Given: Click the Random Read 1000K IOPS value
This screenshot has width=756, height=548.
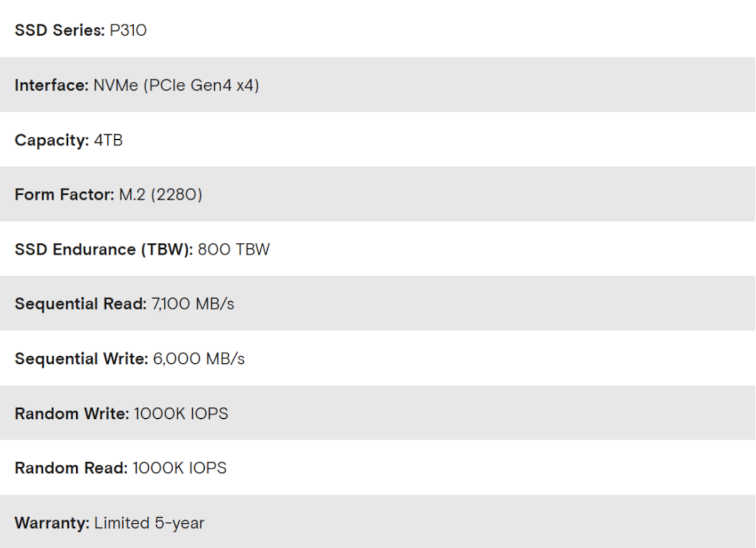Looking at the screenshot, I should [180, 469].
